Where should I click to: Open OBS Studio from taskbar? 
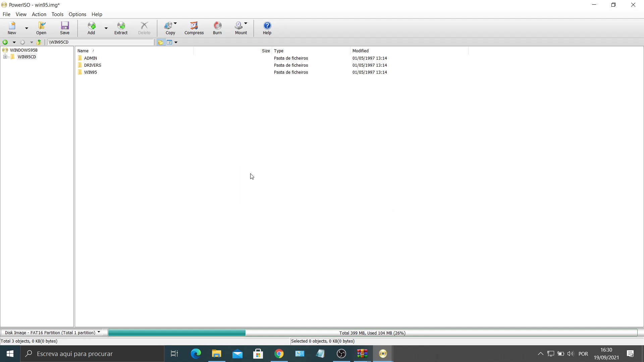[341, 354]
